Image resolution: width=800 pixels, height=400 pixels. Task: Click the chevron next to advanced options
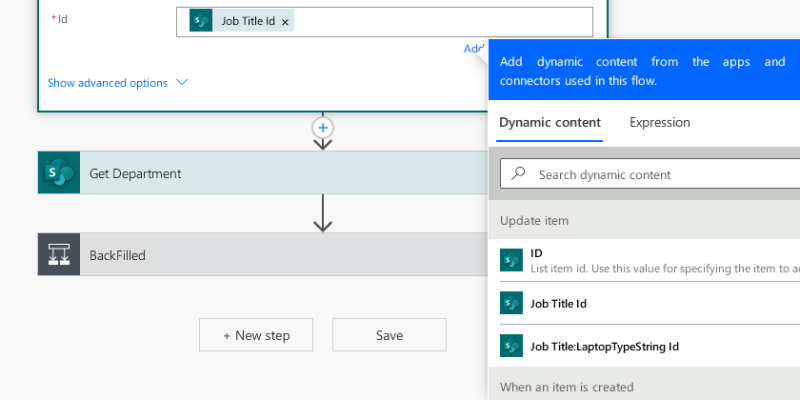[182, 82]
